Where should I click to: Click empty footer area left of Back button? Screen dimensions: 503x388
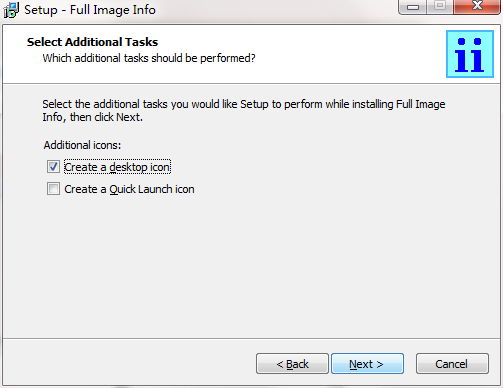[130, 363]
